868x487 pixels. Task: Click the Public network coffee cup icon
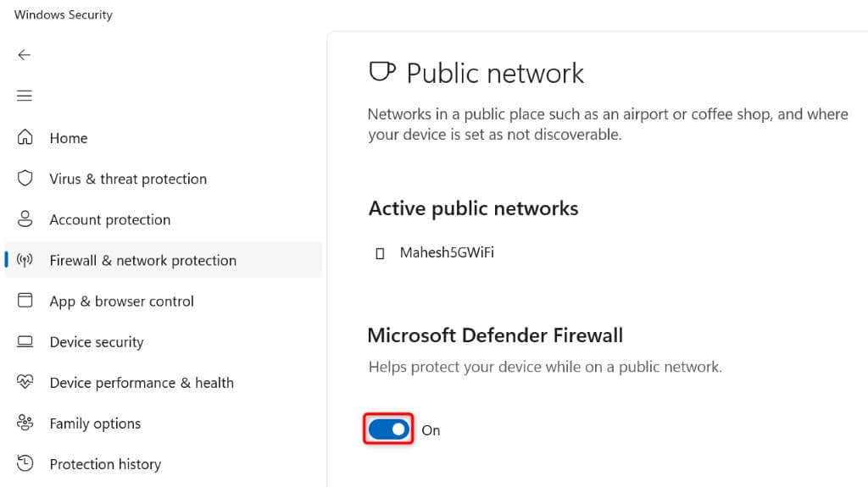[x=382, y=71]
